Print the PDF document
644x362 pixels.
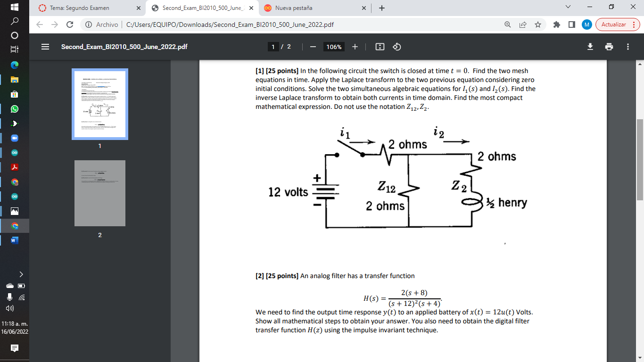(x=609, y=47)
